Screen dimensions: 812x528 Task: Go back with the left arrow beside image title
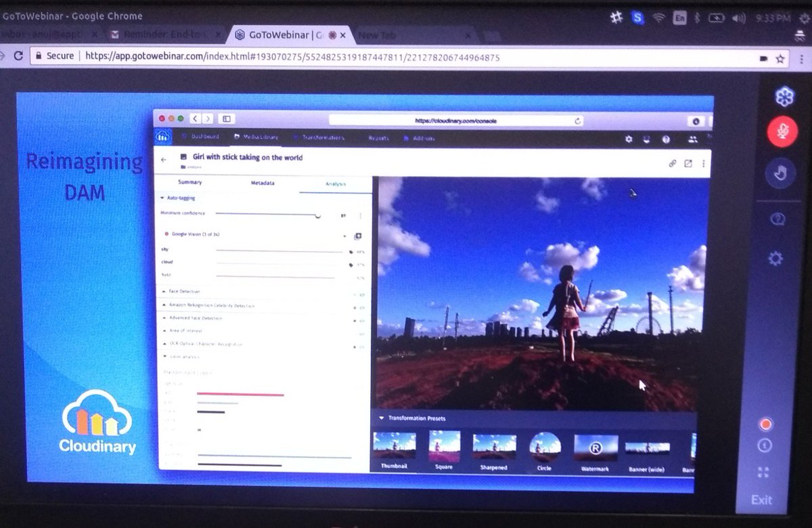(164, 160)
